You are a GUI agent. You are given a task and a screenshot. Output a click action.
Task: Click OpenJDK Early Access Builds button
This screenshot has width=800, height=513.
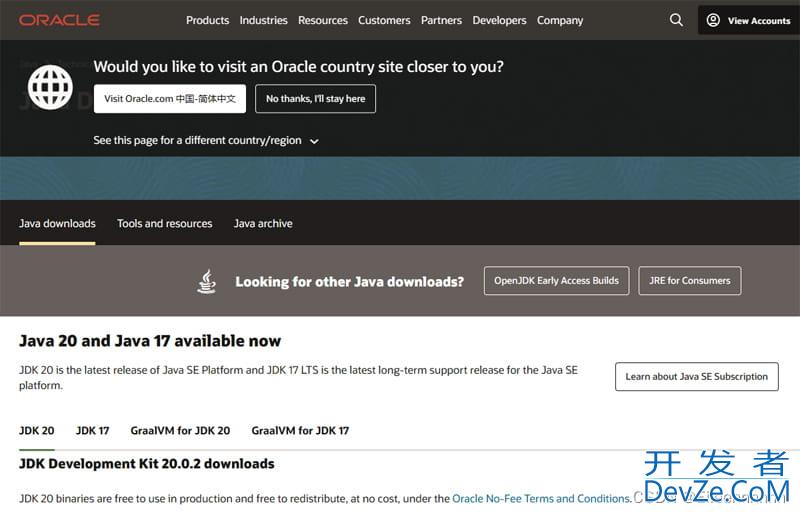click(x=557, y=281)
